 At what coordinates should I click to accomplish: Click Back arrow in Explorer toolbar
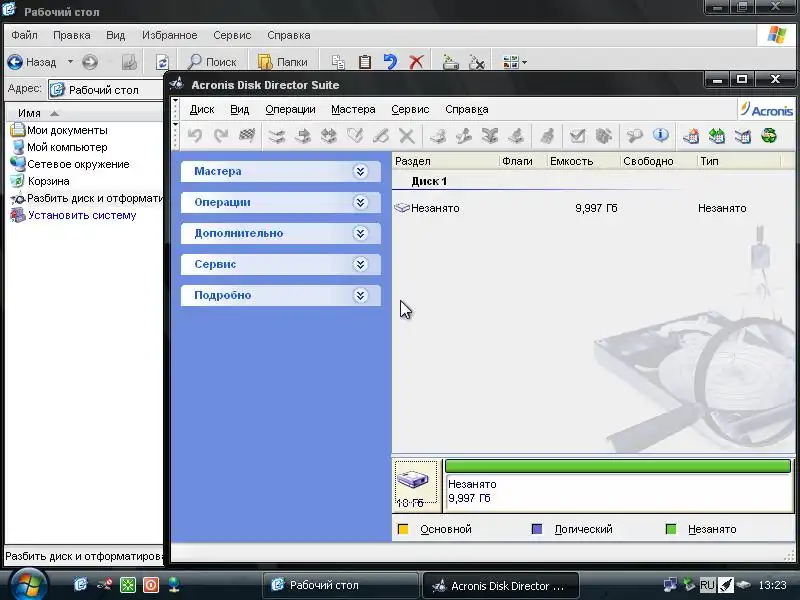coord(32,62)
